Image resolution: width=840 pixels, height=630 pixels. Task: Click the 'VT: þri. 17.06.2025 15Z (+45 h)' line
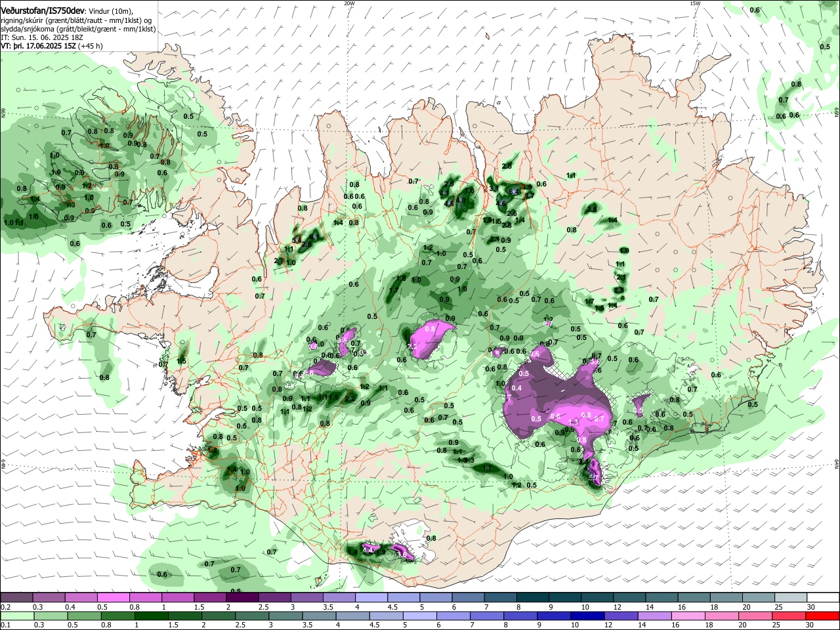(x=52, y=47)
